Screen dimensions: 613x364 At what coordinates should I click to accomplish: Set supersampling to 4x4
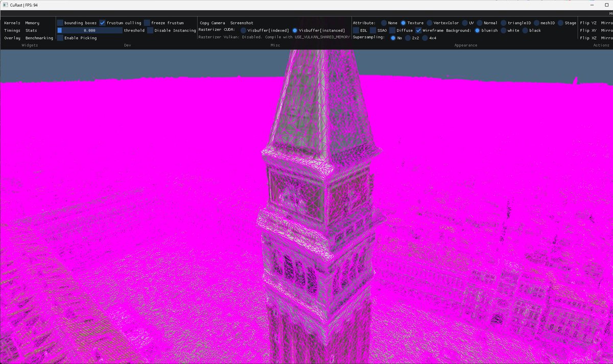425,38
